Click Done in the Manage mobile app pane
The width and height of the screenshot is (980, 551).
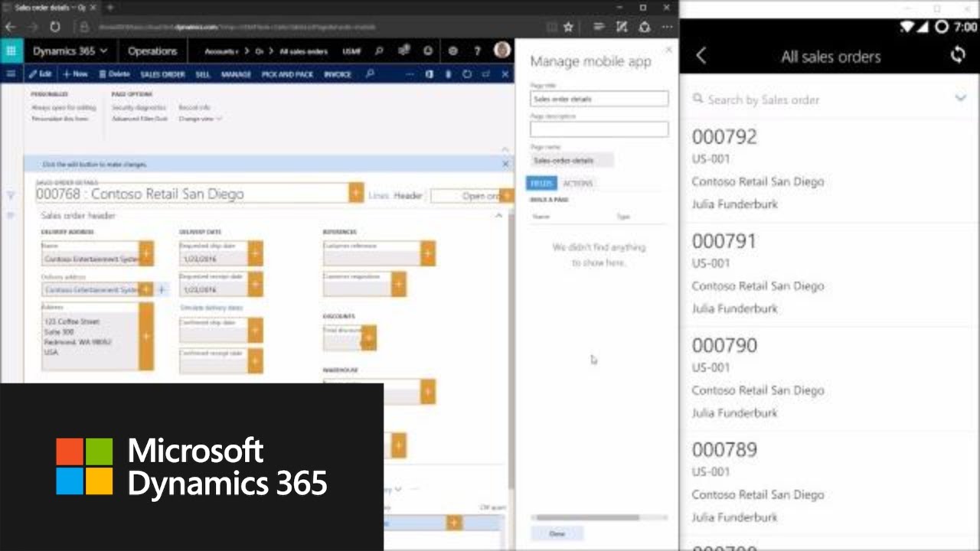(x=557, y=533)
